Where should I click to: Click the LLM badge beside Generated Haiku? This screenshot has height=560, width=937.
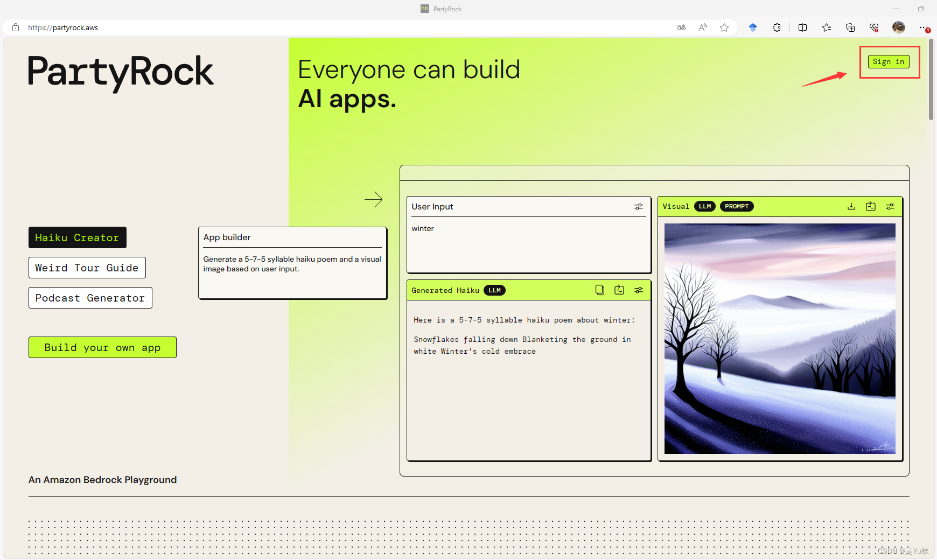click(x=495, y=290)
